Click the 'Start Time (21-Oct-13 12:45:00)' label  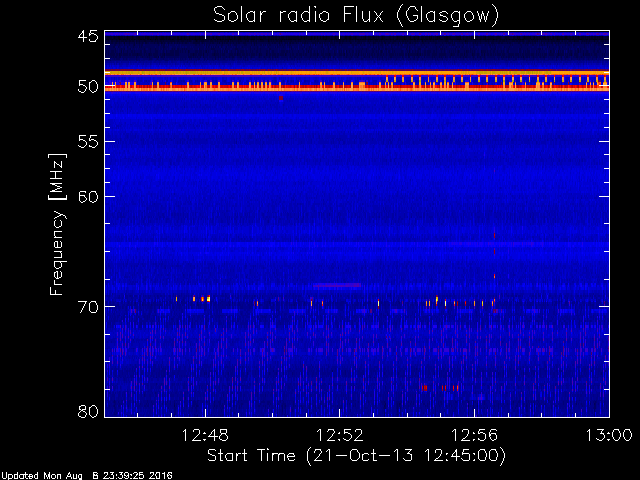(x=356, y=455)
